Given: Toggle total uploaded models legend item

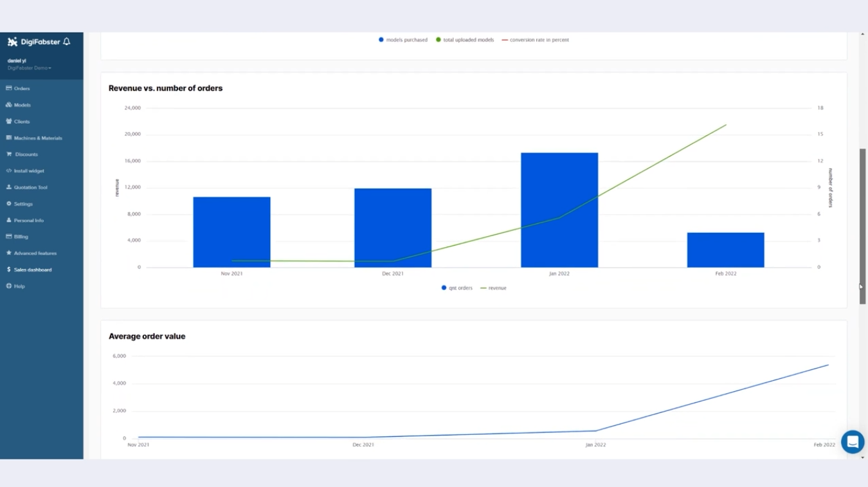Looking at the screenshot, I should [x=465, y=40].
